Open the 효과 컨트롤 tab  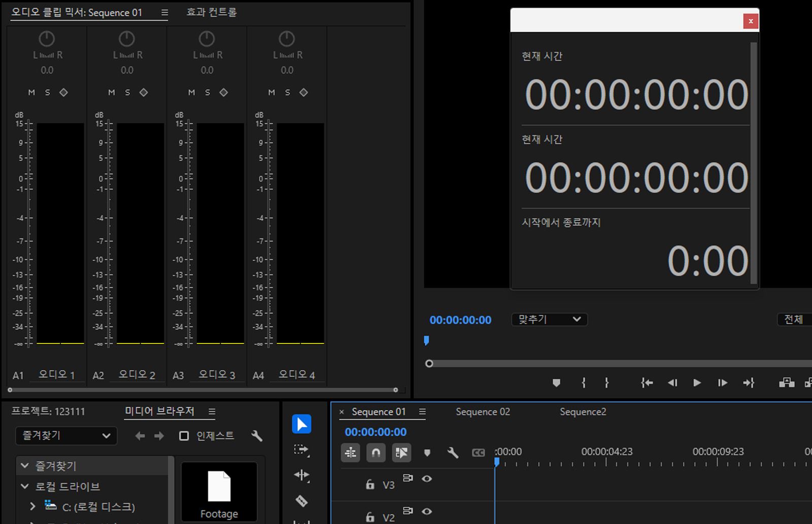[x=212, y=12]
